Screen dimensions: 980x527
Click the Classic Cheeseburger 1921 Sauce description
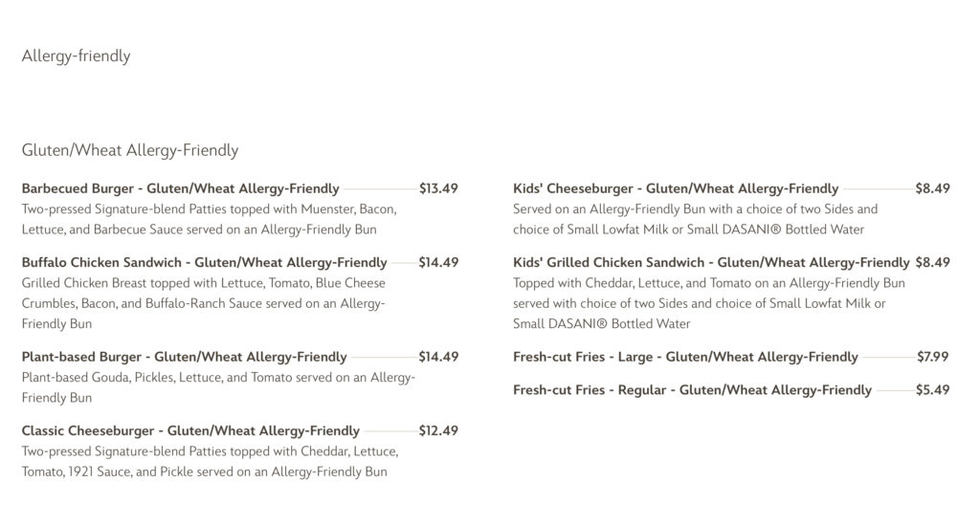click(209, 461)
